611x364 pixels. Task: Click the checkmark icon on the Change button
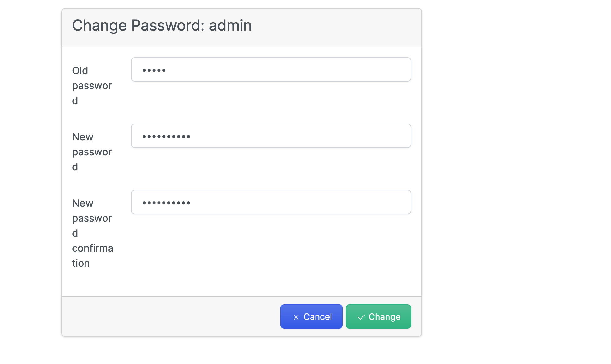click(361, 316)
